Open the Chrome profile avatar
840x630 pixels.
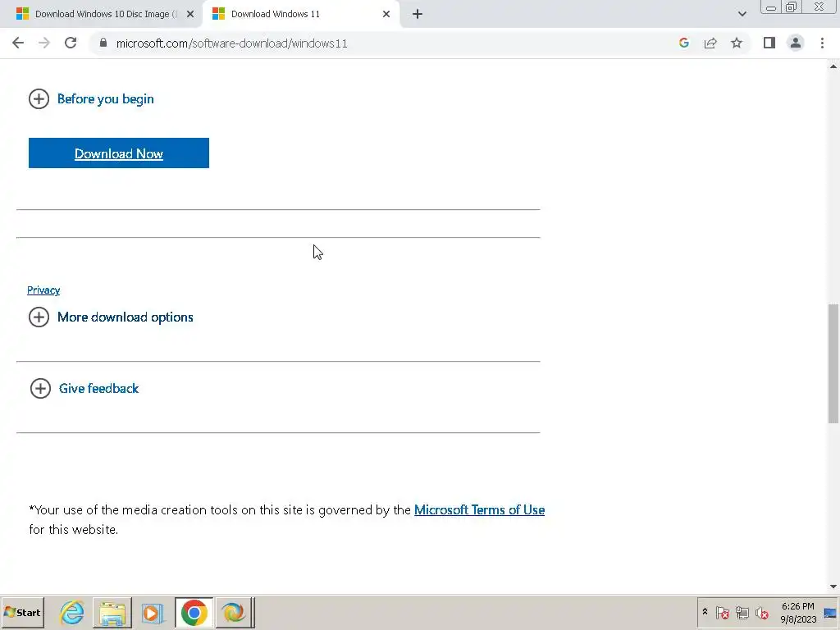click(x=796, y=43)
